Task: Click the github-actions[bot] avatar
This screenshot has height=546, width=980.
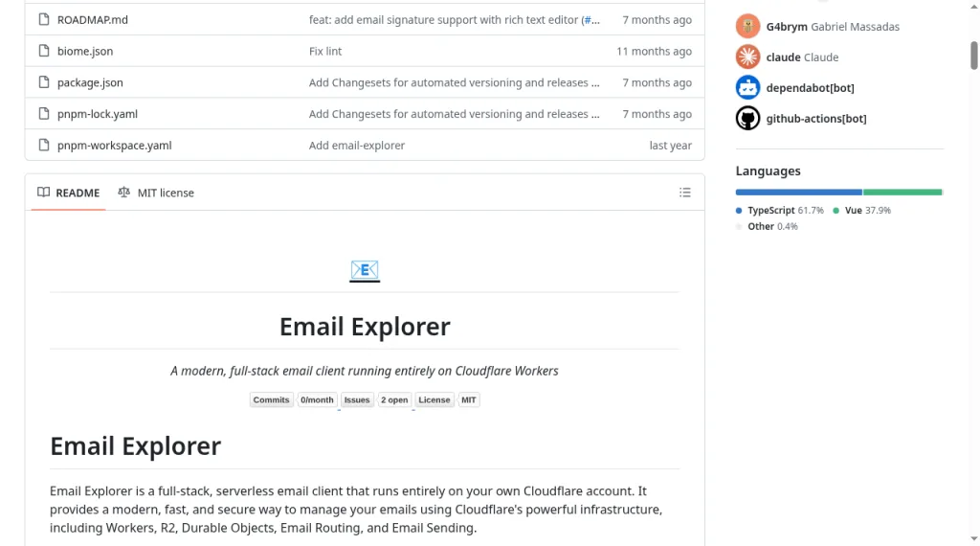Action: 747,118
